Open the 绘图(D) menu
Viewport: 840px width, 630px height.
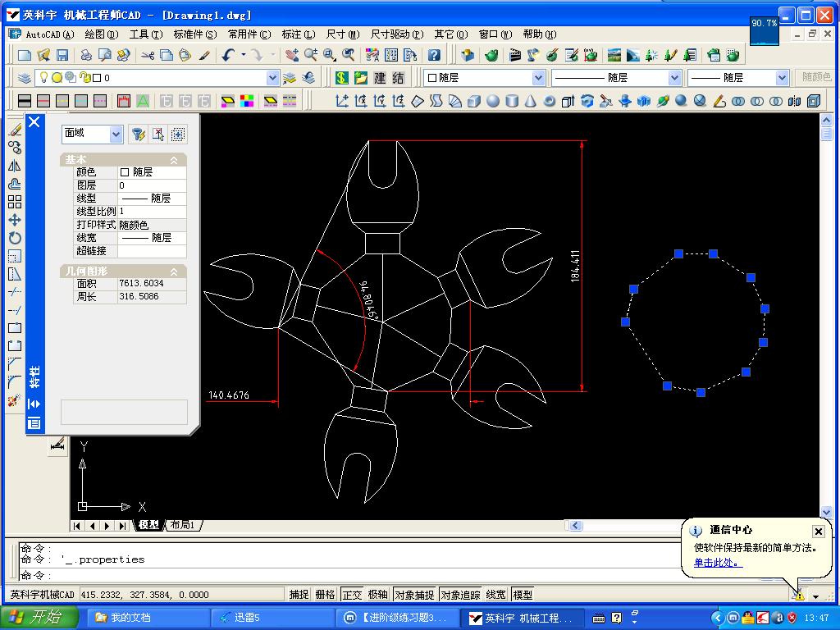point(101,34)
